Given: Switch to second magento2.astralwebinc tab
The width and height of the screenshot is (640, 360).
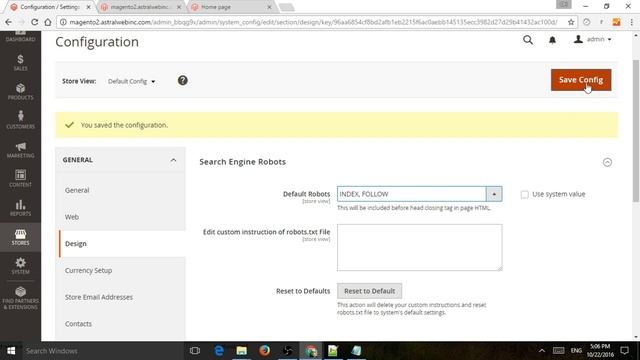Looking at the screenshot, I should [x=140, y=7].
